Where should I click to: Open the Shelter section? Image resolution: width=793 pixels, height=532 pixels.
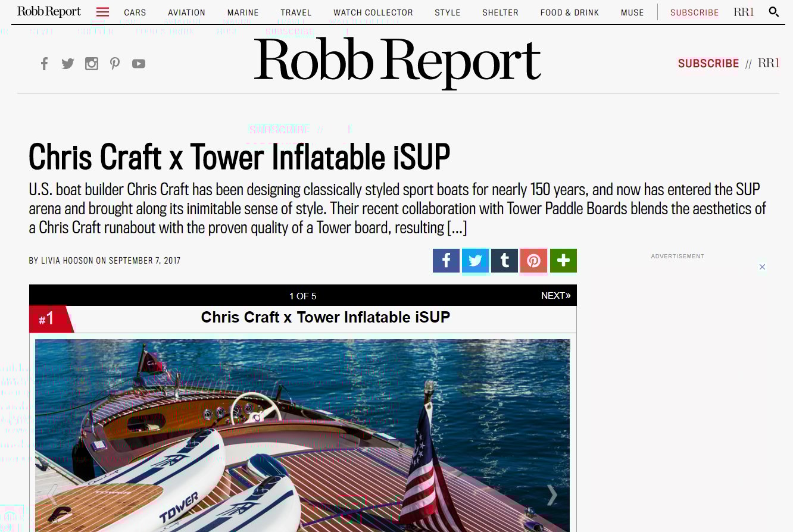click(x=500, y=12)
